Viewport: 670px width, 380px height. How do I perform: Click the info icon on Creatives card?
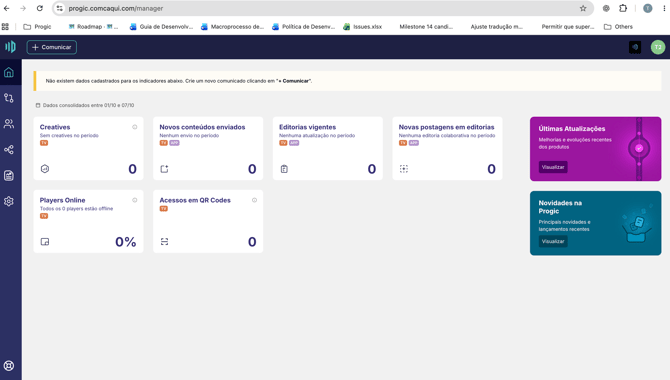click(135, 127)
